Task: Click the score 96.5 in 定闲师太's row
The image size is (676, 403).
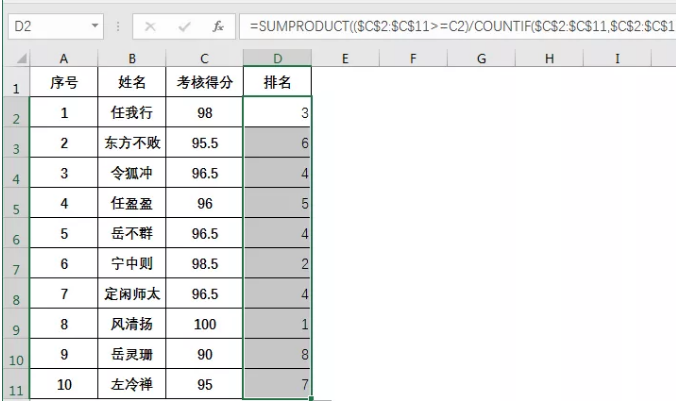Action: [204, 293]
